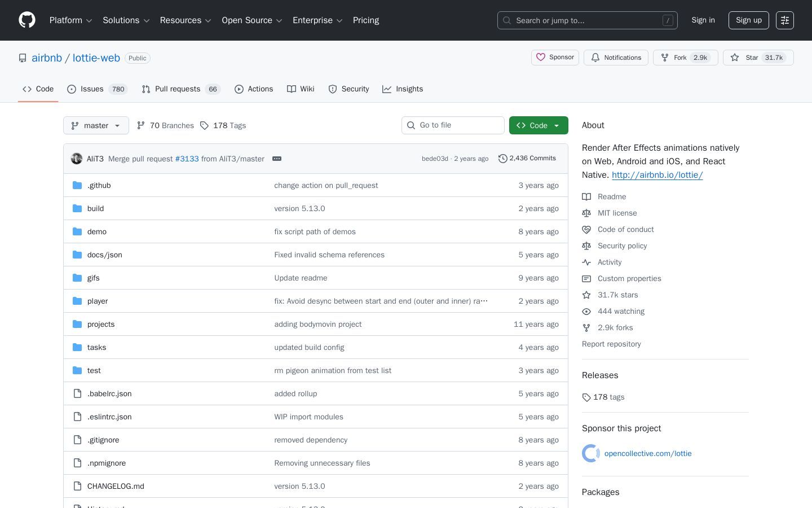The image size is (812, 508).
Task: Expand the Solutions menu
Action: tap(126, 20)
